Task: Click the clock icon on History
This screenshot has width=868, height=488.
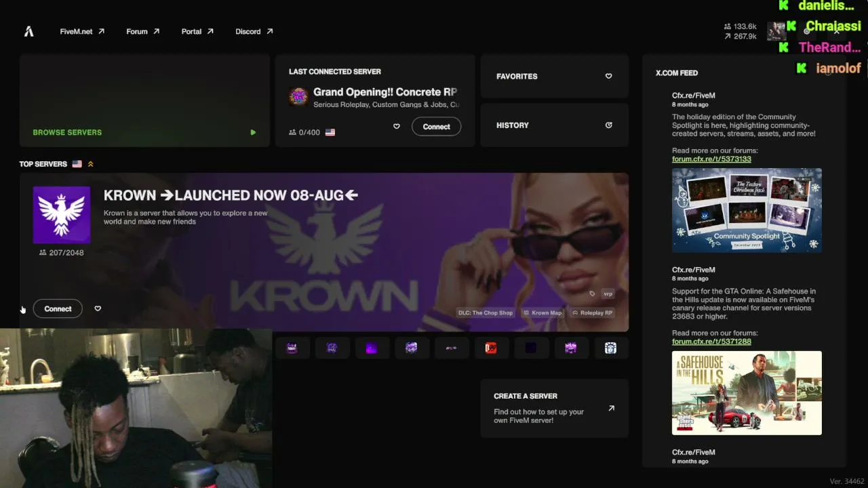Action: tap(608, 125)
